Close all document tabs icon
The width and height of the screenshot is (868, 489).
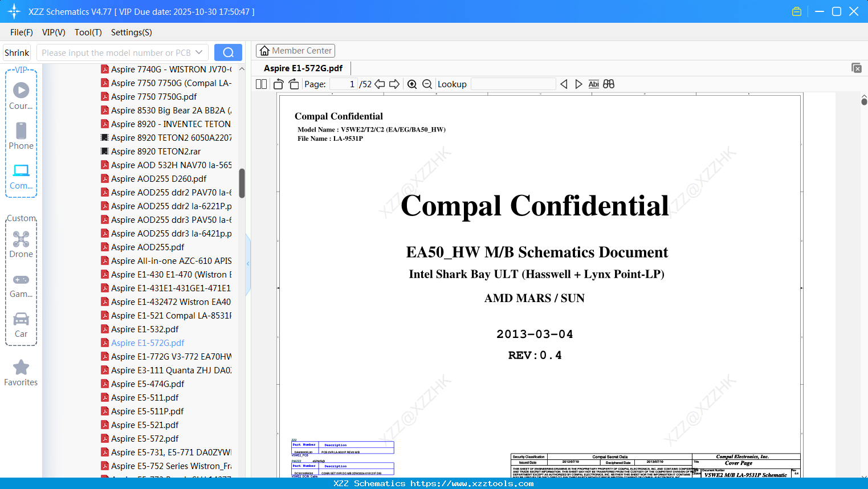click(857, 68)
